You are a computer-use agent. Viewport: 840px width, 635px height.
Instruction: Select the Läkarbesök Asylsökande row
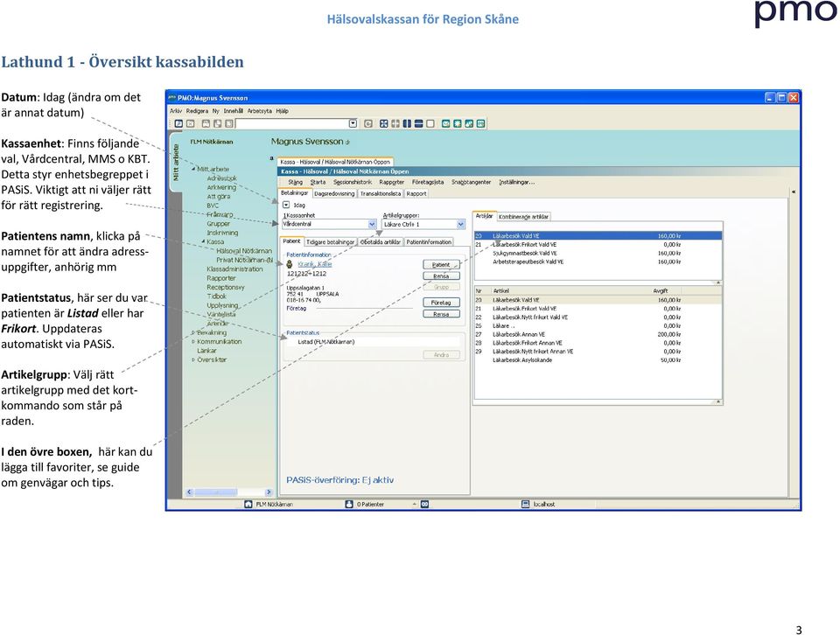coord(598,360)
